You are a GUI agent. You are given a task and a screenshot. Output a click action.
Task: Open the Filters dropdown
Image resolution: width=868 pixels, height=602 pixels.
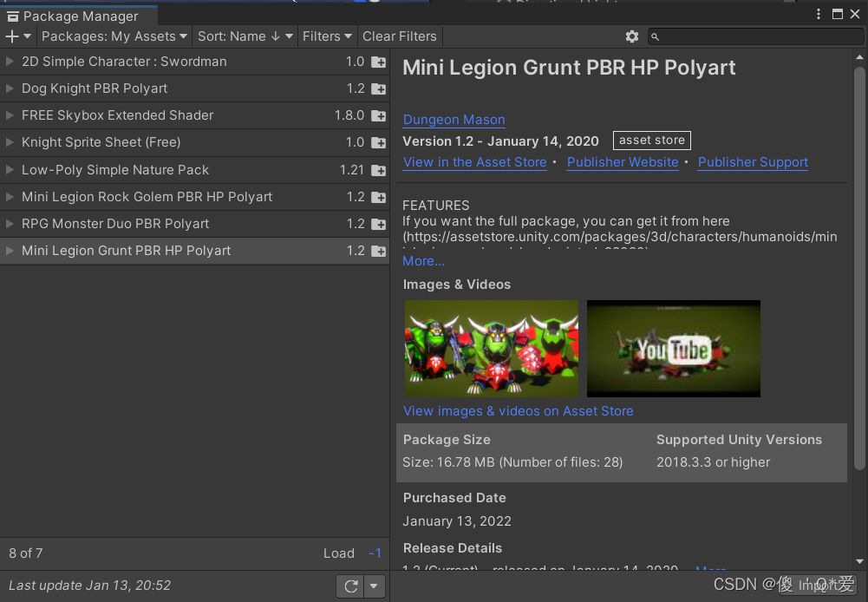click(x=327, y=36)
